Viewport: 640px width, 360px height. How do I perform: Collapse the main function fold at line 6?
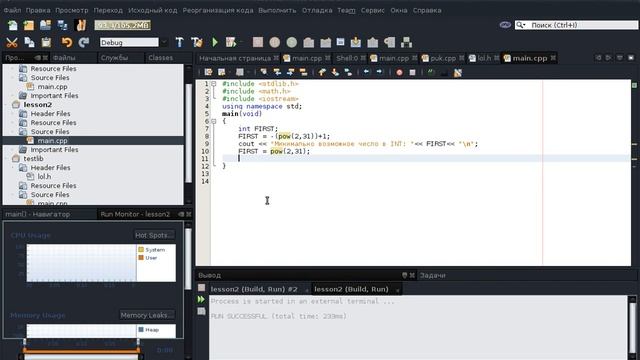click(213, 121)
